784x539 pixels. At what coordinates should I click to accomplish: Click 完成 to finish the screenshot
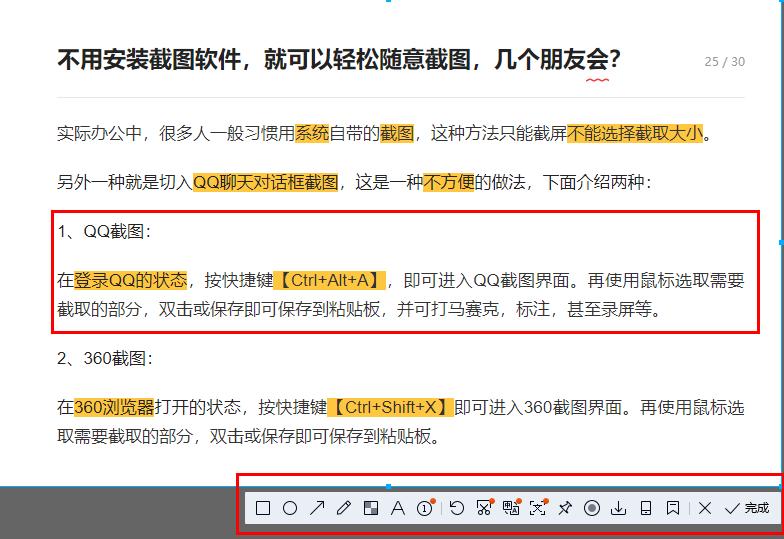pyautogui.click(x=746, y=508)
